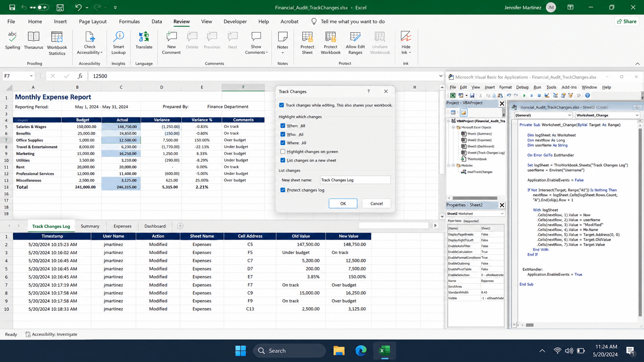This screenshot has width=644, height=362.
Task: Uncheck the Who checkbox
Action: coord(283,134)
